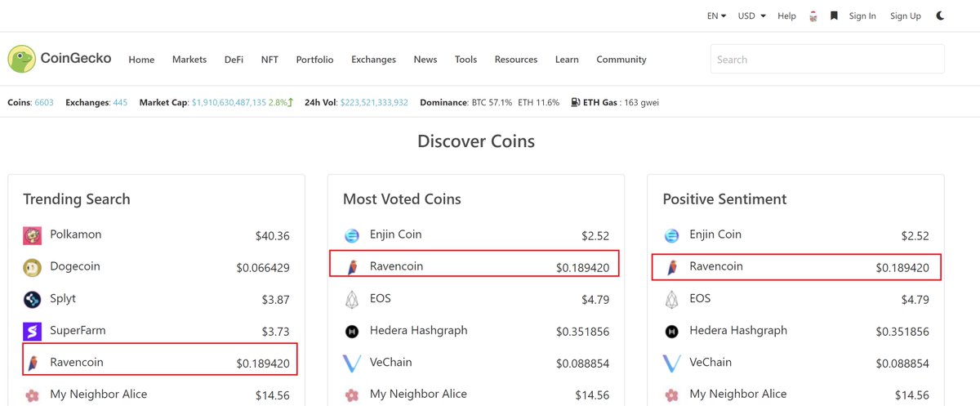Click the Ravencoin icon in Trending Search
980x406 pixels.
(32, 363)
